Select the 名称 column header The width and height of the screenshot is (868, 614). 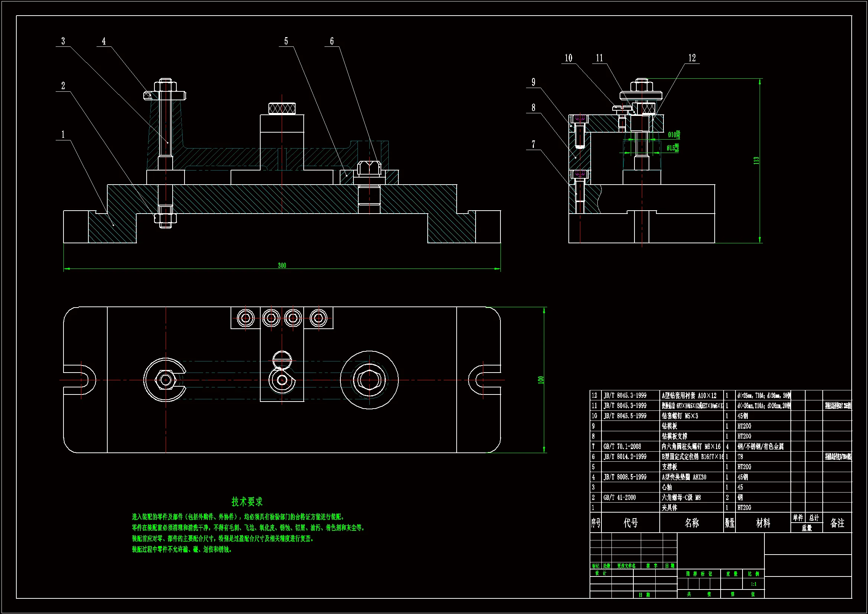point(691,523)
